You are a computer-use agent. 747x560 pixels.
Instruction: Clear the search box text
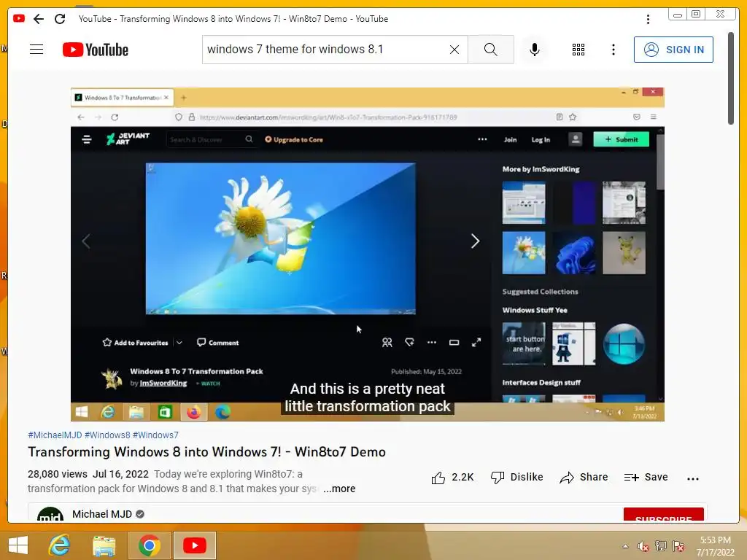coord(454,50)
